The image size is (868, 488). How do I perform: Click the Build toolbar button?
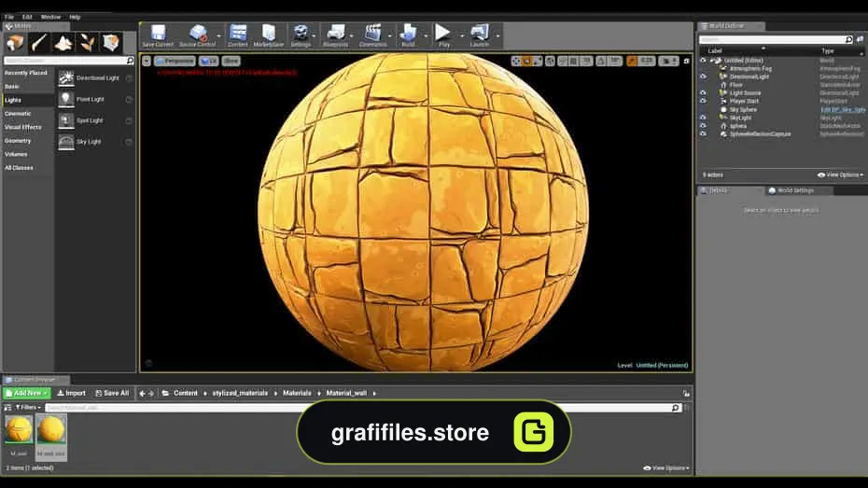coord(408,36)
